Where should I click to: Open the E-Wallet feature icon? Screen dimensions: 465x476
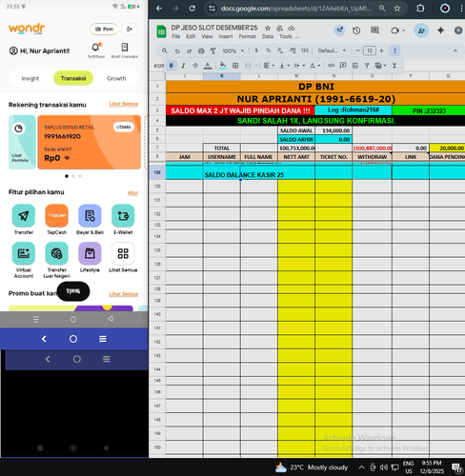tap(123, 216)
